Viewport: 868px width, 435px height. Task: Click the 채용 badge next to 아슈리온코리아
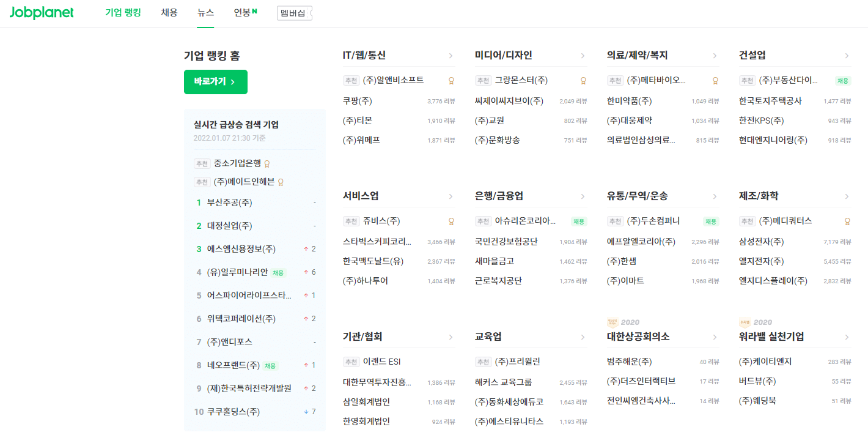point(578,221)
